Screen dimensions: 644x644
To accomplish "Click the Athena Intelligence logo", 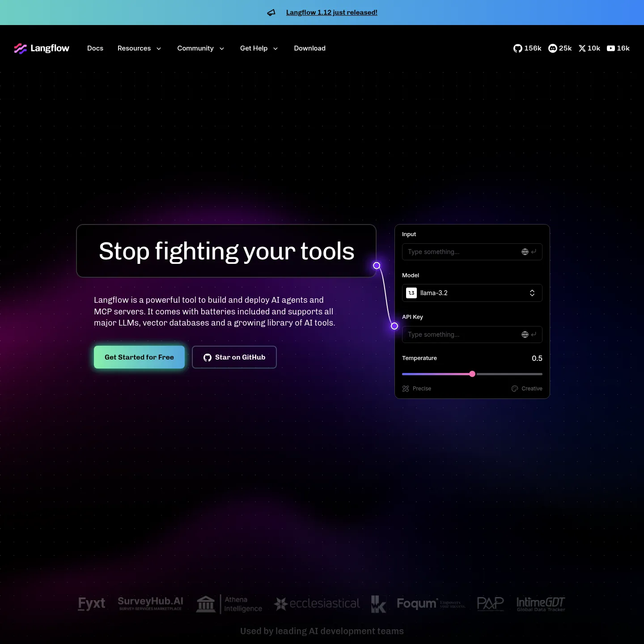I will tap(229, 604).
